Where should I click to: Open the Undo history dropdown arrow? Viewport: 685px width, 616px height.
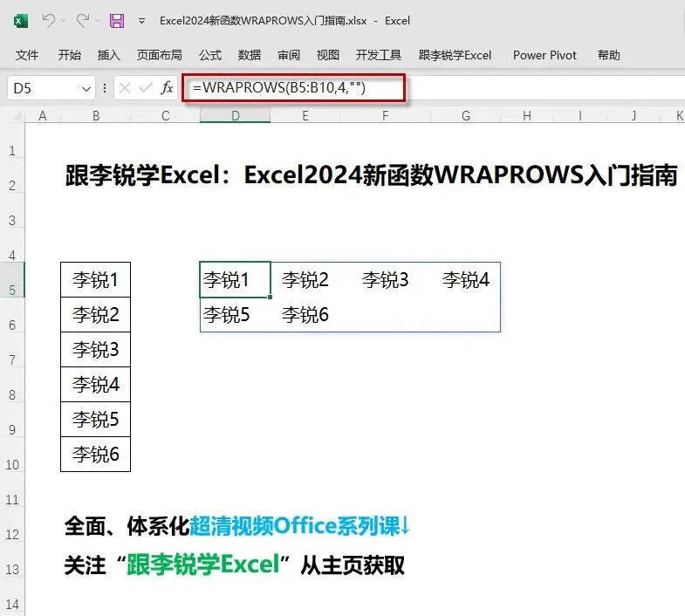point(64,21)
